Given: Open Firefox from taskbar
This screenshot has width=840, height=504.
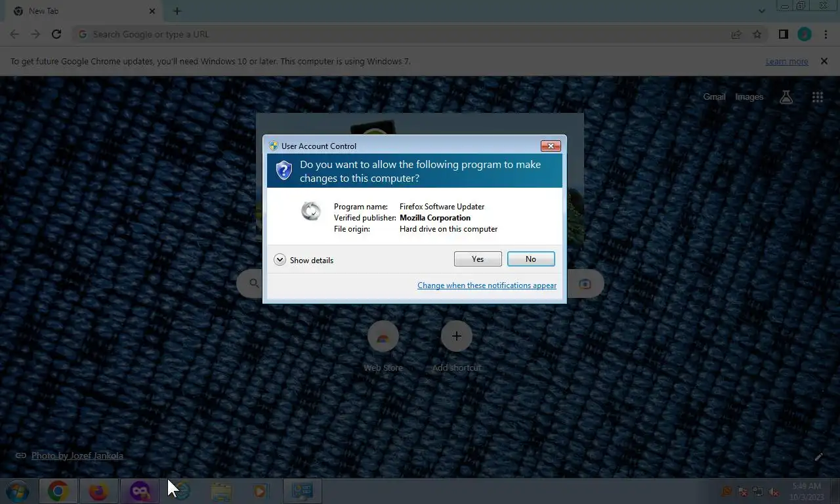Looking at the screenshot, I should coord(98,491).
